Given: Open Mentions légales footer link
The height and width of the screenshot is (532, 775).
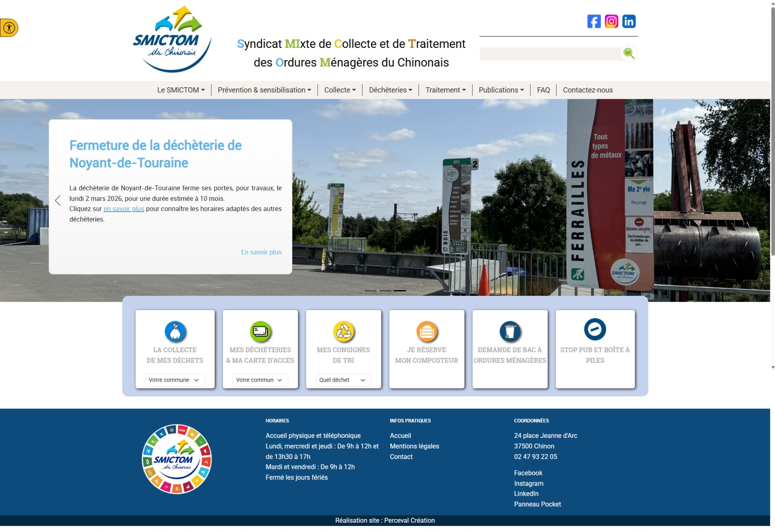Looking at the screenshot, I should point(414,446).
